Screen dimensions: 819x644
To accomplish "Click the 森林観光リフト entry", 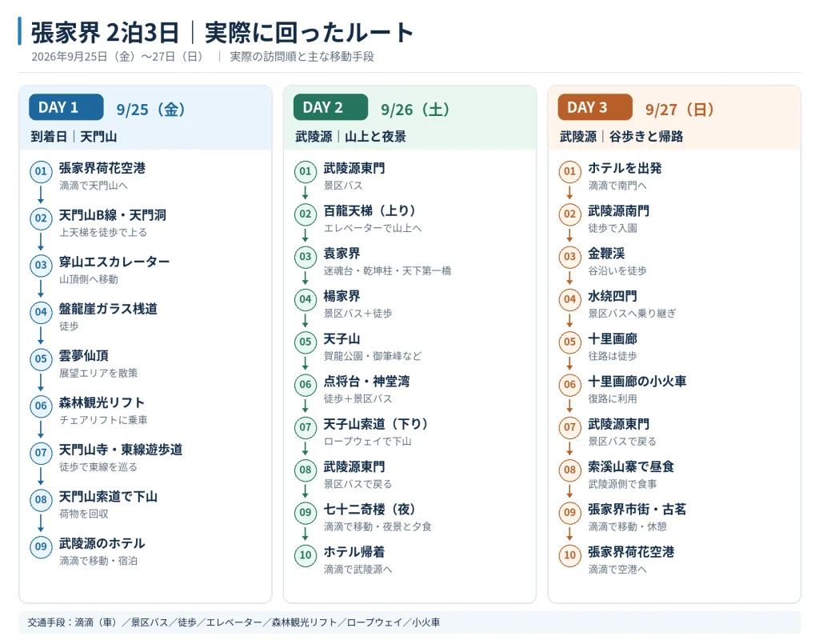I will (102, 402).
